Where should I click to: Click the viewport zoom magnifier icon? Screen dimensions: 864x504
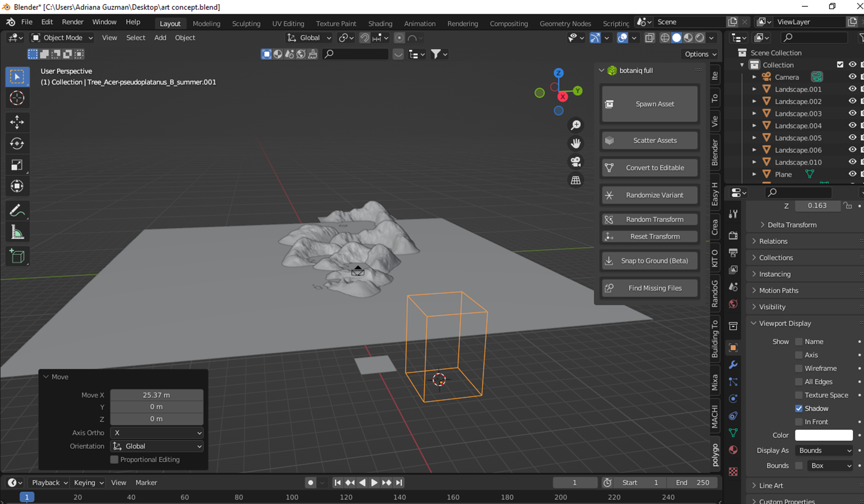coord(576,125)
